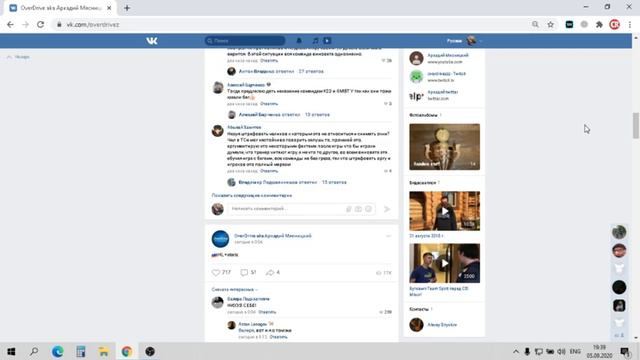
Task: Select the OverDrive VK browser tab
Action: 60,8
